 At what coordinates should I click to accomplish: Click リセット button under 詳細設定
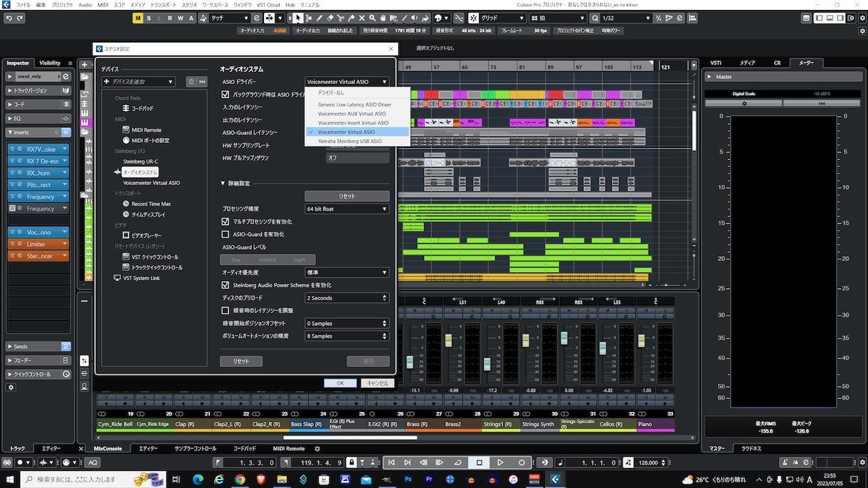click(347, 196)
